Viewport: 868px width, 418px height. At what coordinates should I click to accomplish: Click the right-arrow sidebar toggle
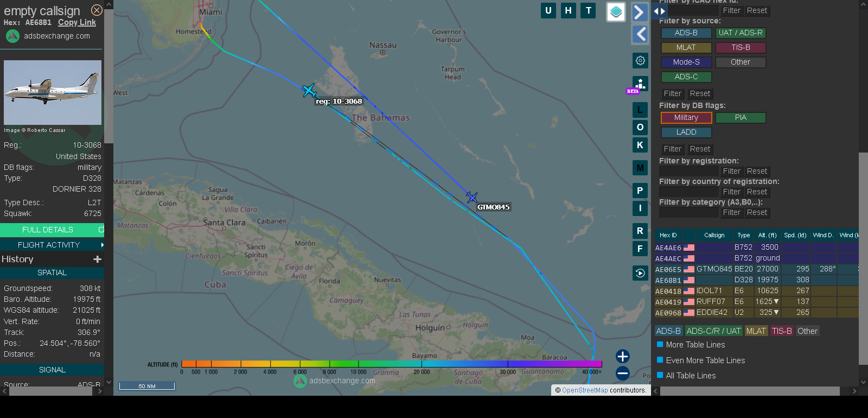tap(640, 12)
